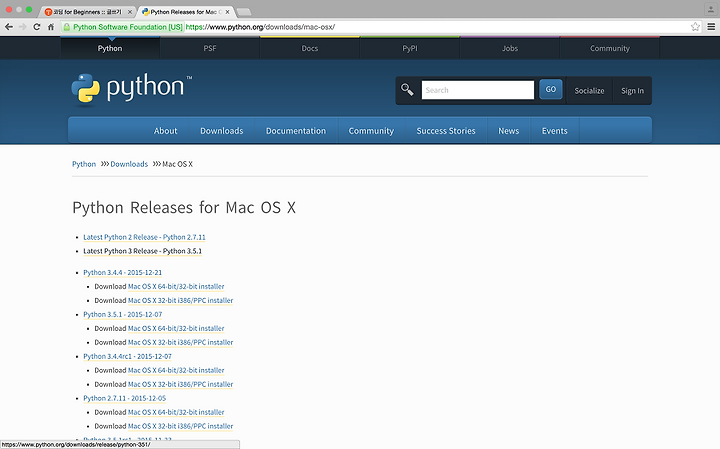Open the Documentation main menu
720x449 pixels.
296,131
